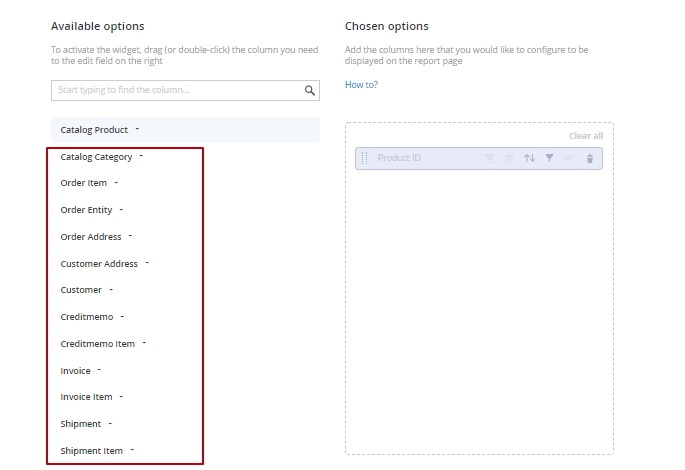Click the calendar-style icon on Product ID row
Screen dimensions: 685x470
tap(509, 158)
